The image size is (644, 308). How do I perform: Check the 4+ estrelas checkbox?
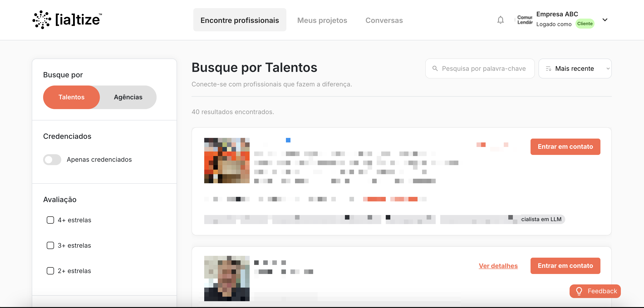tap(50, 220)
